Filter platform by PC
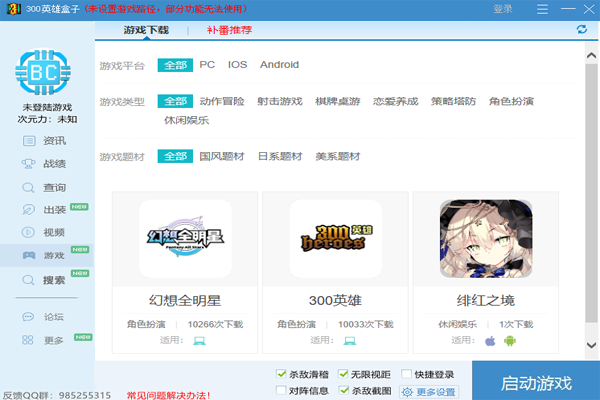This screenshot has height=400, width=600. pyautogui.click(x=207, y=65)
